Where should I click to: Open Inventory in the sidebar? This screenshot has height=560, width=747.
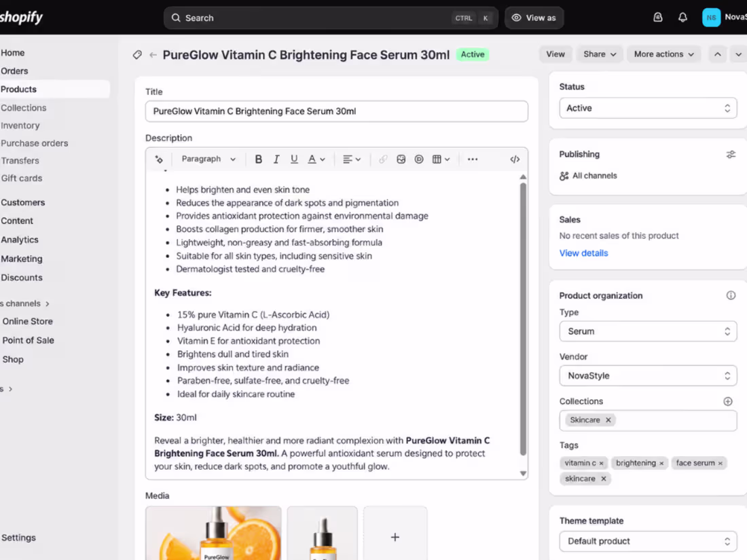20,126
